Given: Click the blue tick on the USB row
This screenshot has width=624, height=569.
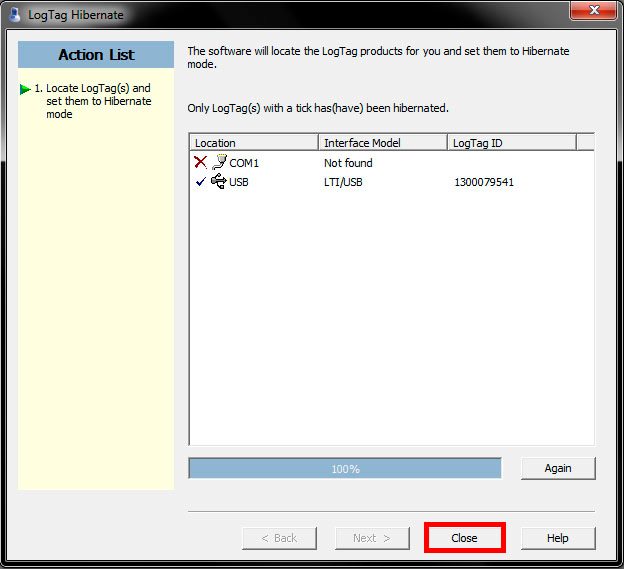Looking at the screenshot, I should (200, 182).
